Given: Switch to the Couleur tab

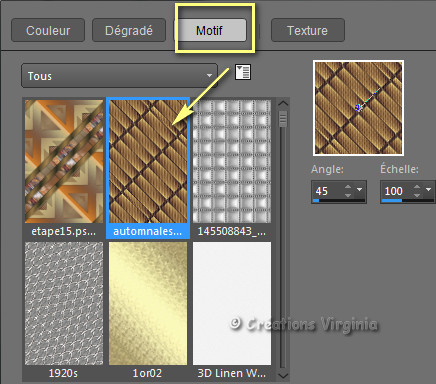Looking at the screenshot, I should (x=48, y=30).
